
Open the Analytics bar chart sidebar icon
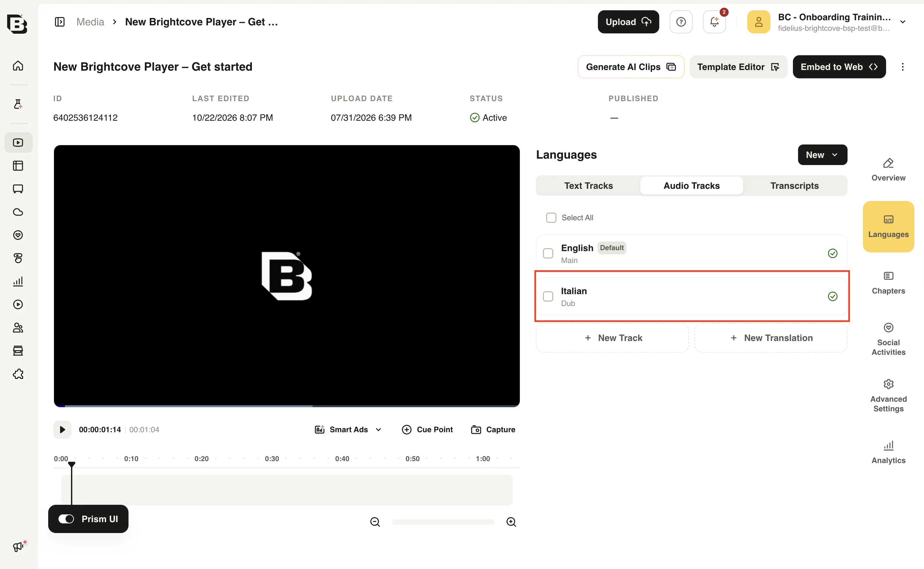pos(18,281)
